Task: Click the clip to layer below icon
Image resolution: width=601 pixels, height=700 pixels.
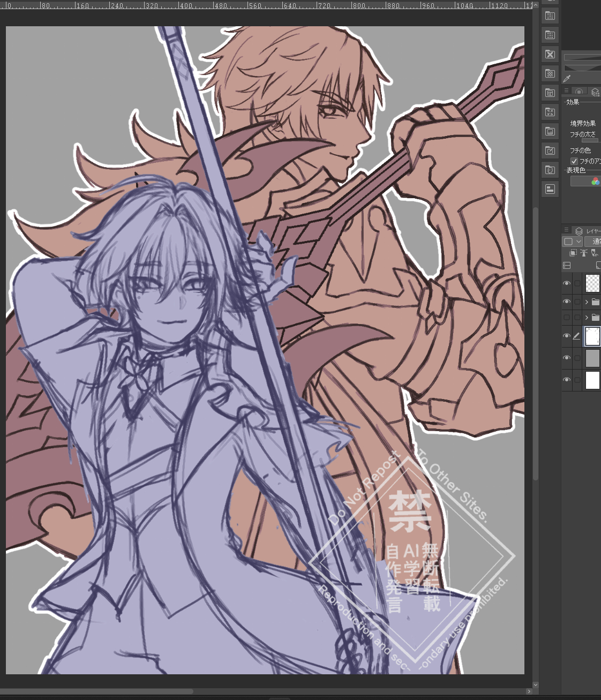Action: click(573, 253)
